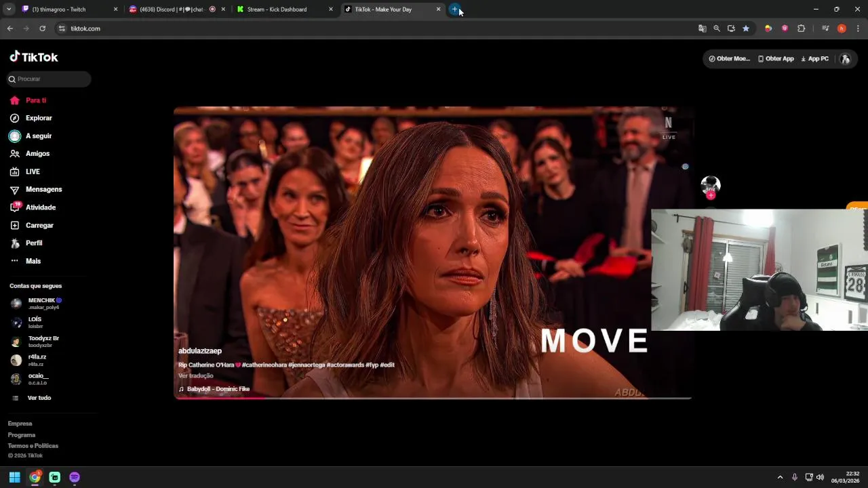This screenshot has height=488, width=868.
Task: Open the #actorawards hashtag
Action: tap(345, 365)
